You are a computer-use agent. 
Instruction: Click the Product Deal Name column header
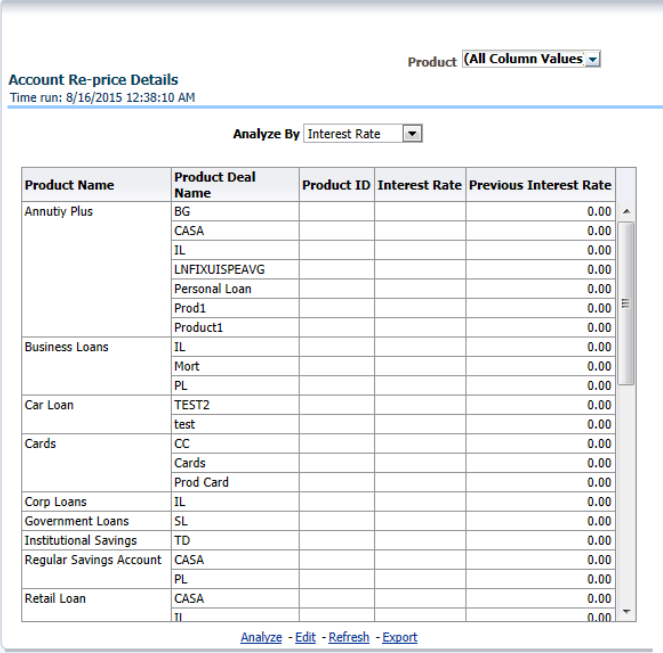[x=235, y=185]
